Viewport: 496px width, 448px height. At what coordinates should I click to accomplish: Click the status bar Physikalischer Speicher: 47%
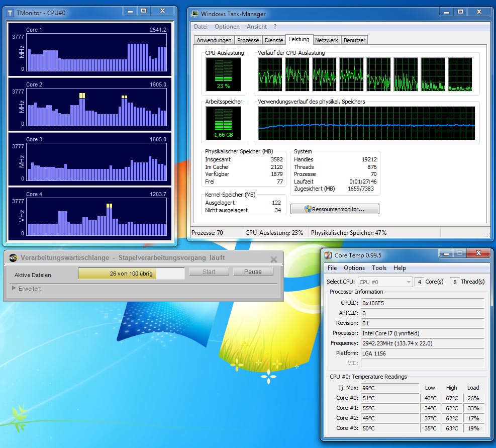349,233
